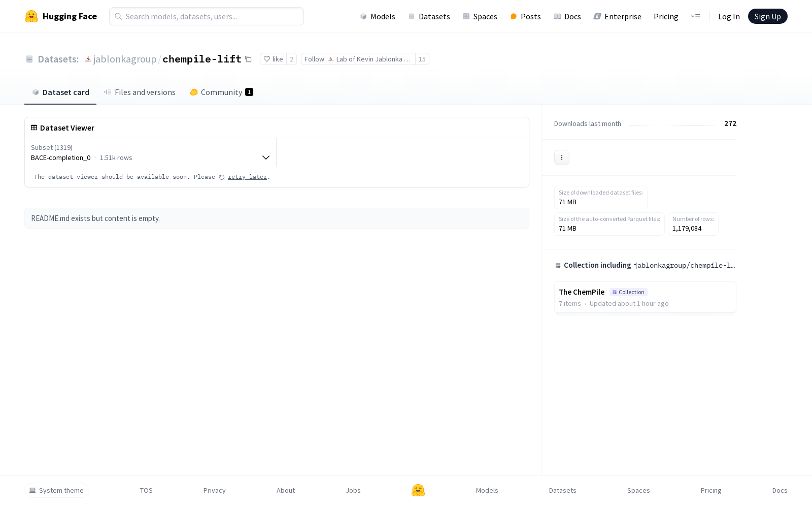The height and width of the screenshot is (508, 812).
Task: Open Privacy link in footer
Action: [x=215, y=490]
